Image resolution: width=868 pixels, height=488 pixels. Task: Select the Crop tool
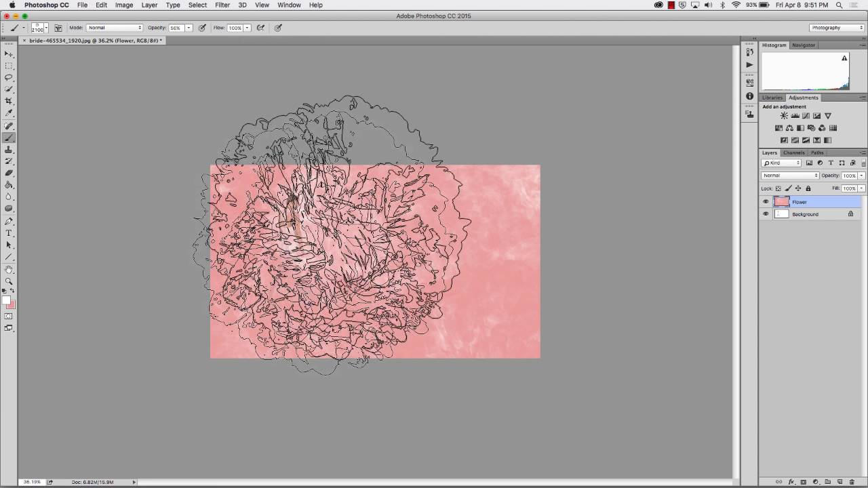coord(9,101)
